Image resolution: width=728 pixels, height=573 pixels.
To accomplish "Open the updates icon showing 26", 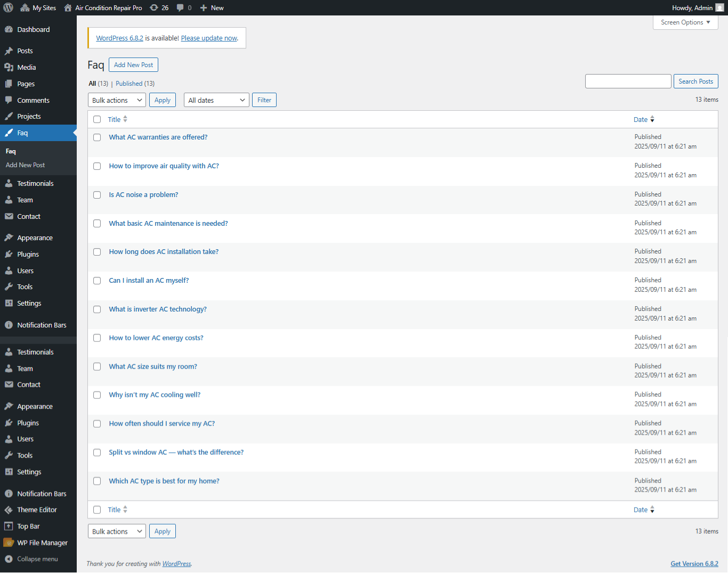I will point(159,7).
